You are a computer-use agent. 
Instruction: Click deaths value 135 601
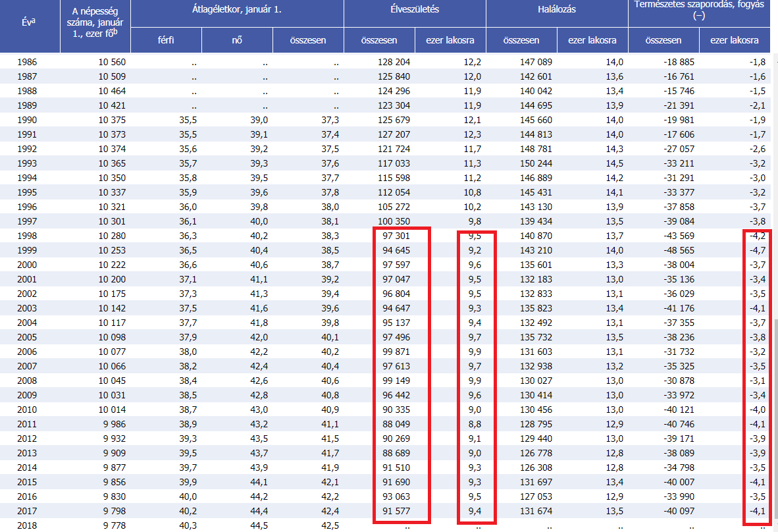click(x=536, y=265)
